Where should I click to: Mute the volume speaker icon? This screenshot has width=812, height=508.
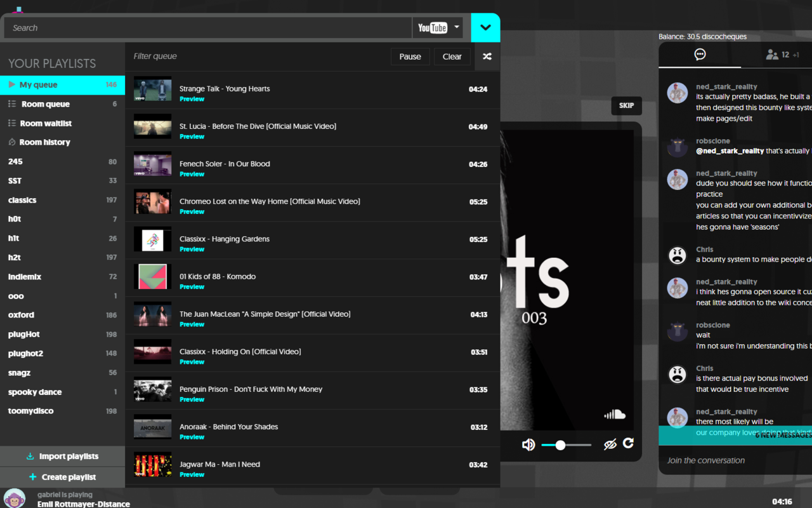[x=528, y=444]
